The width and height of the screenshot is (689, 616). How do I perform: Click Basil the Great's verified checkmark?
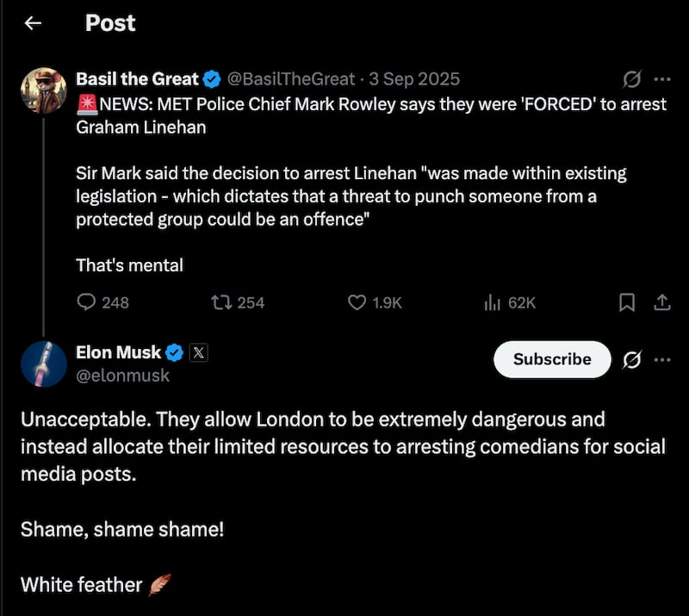pos(209,78)
